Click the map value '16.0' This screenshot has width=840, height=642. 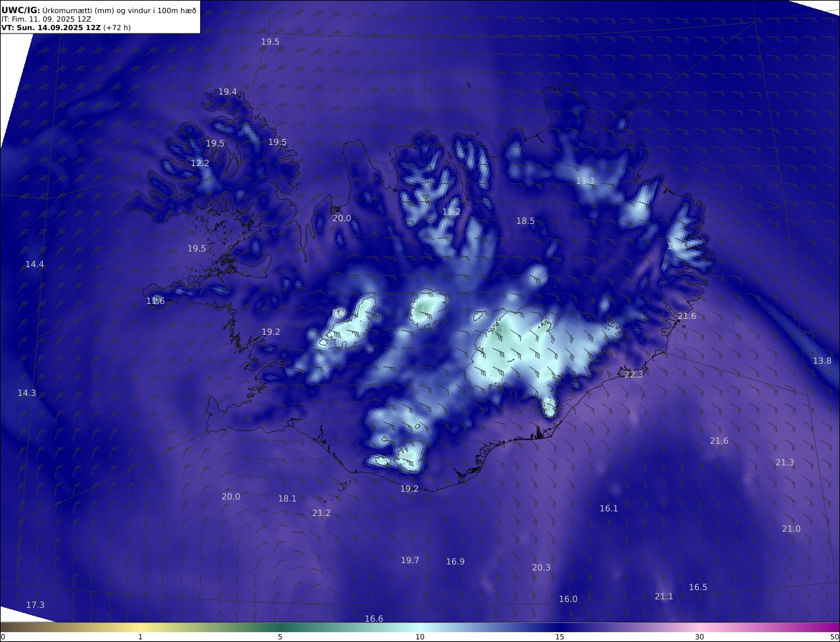(568, 599)
